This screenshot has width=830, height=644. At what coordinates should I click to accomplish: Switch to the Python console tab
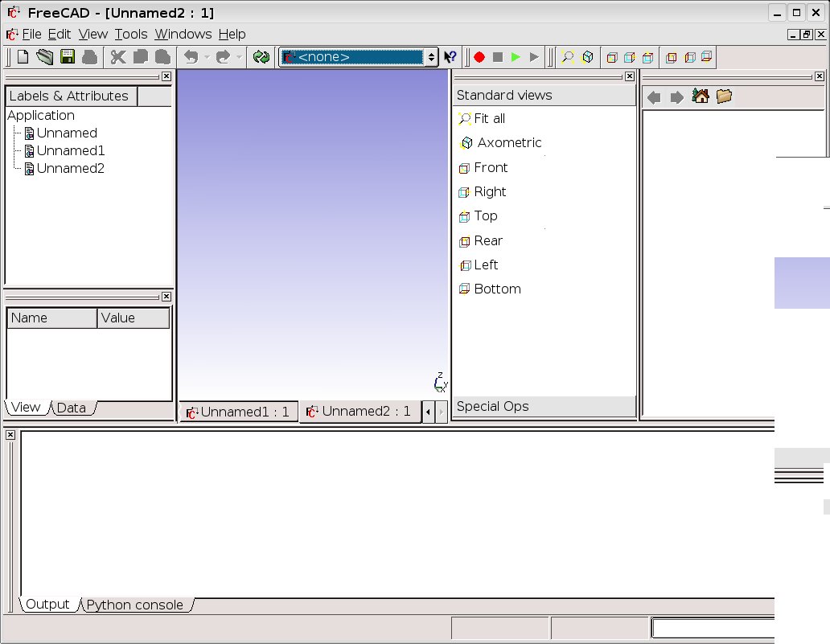[134, 605]
